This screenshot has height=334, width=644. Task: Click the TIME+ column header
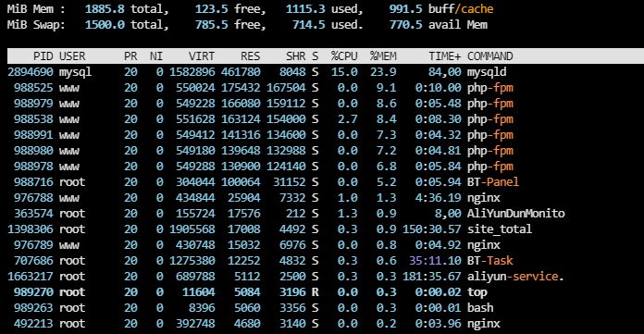[x=445, y=56]
